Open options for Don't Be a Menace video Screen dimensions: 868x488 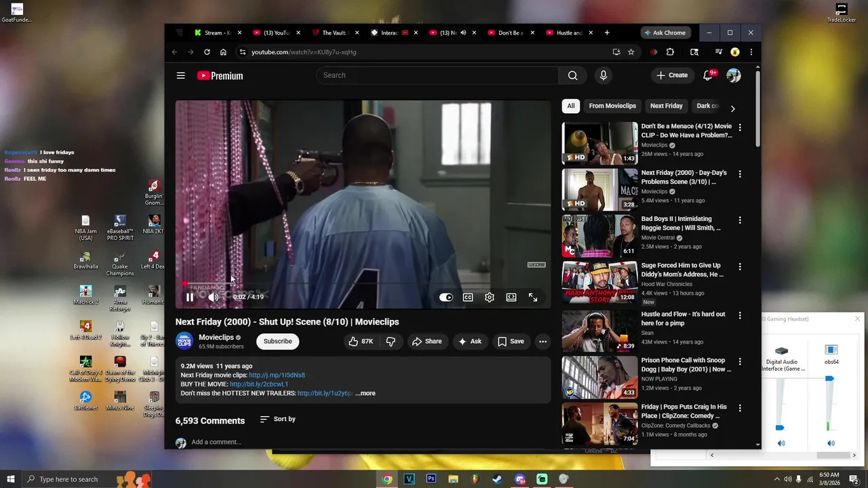(740, 127)
